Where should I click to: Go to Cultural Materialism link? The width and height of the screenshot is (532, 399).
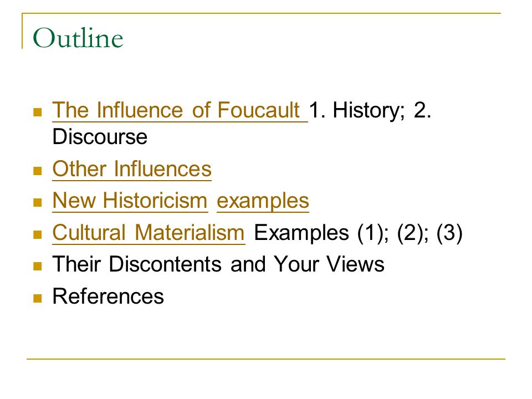tap(149, 233)
